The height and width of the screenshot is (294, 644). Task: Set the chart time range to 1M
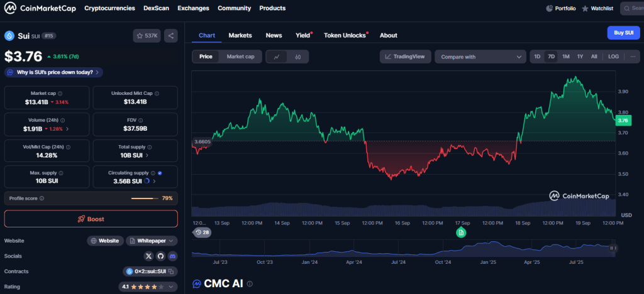pos(565,57)
